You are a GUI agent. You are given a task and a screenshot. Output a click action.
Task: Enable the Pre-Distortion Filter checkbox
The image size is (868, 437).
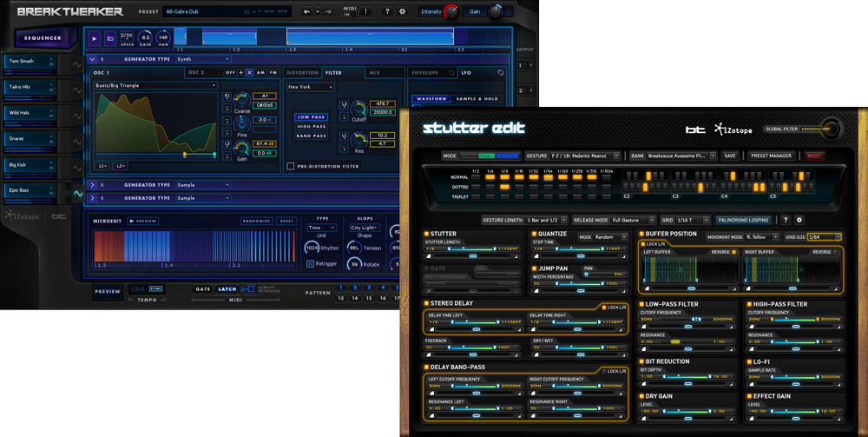[291, 166]
